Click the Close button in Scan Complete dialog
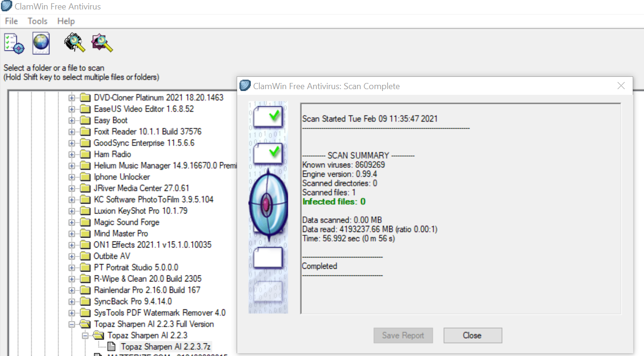The image size is (644, 356). tap(472, 335)
